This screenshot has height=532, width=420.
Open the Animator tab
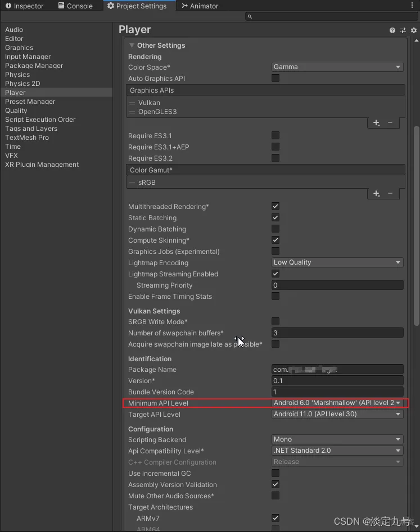click(200, 6)
